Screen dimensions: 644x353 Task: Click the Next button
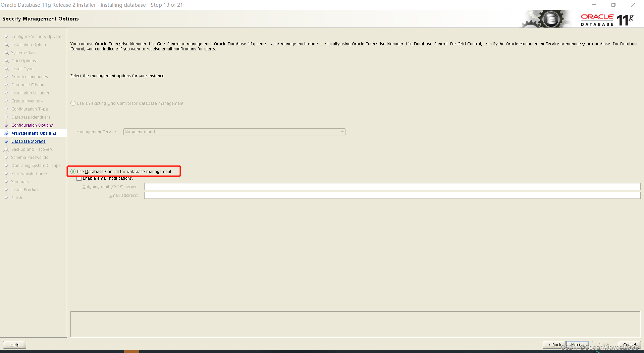578,345
